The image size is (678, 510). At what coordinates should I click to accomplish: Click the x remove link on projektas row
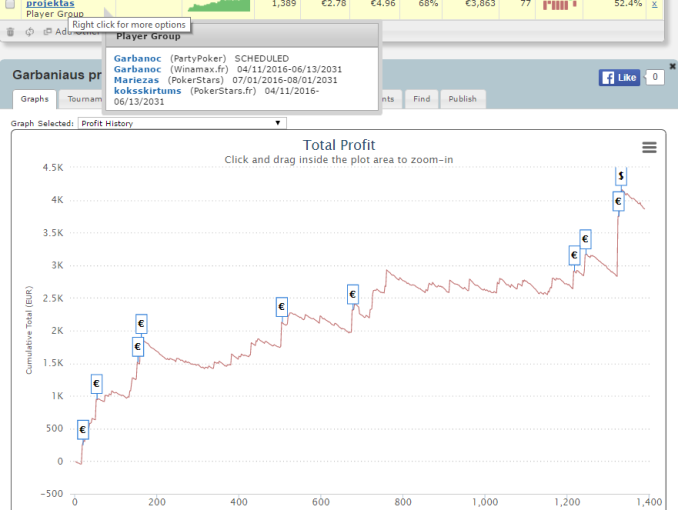click(655, 5)
